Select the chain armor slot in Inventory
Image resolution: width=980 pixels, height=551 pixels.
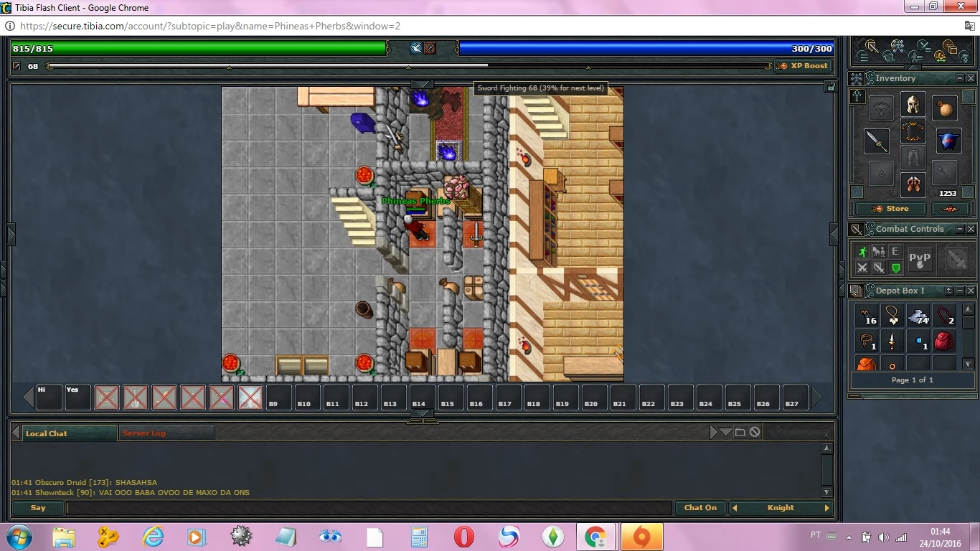[913, 132]
